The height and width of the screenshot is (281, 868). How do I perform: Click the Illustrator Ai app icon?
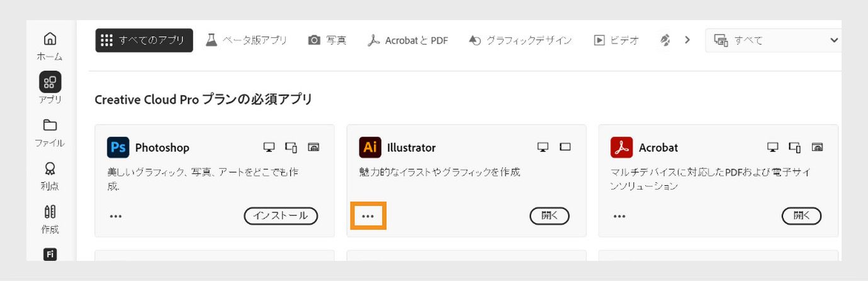pyautogui.click(x=370, y=147)
